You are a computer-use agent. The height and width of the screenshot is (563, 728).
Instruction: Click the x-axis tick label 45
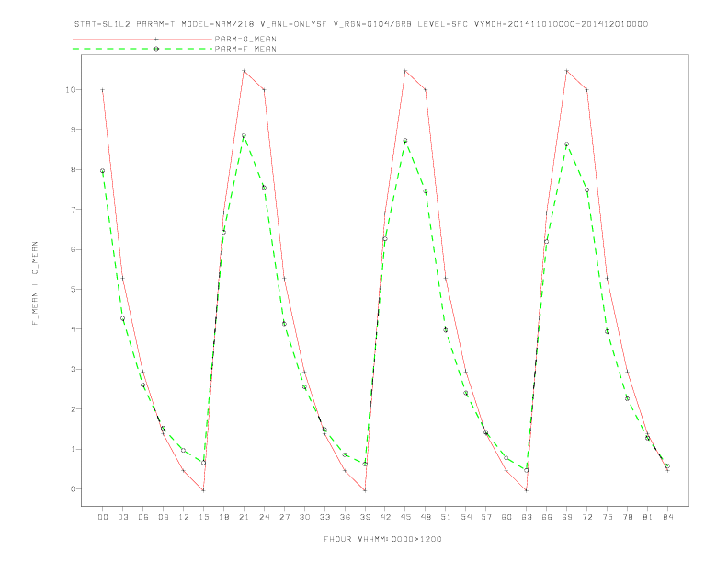(405, 517)
